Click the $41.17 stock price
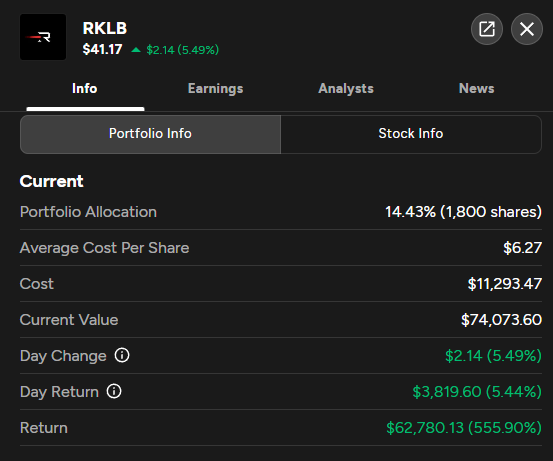553x461 pixels. point(102,49)
